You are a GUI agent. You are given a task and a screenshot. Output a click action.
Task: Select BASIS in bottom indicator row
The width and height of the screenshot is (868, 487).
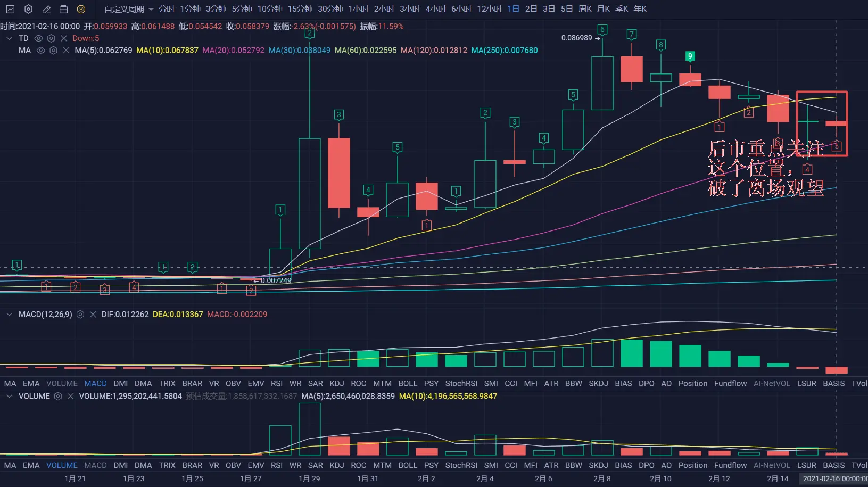tap(834, 466)
